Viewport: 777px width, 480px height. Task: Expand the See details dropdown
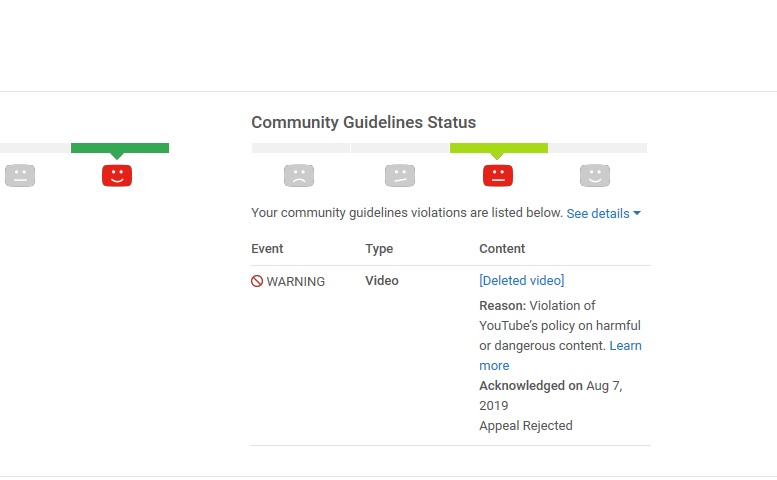pyautogui.click(x=603, y=213)
